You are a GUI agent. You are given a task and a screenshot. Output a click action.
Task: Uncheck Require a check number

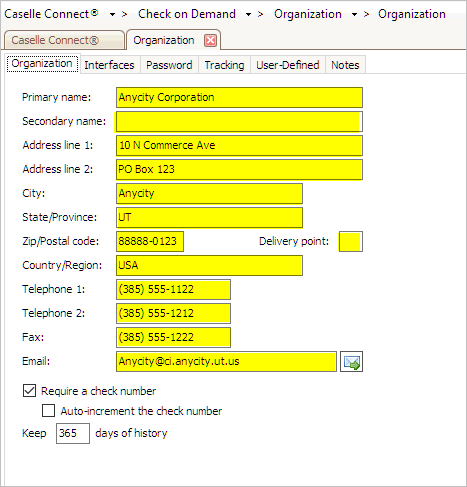pos(29,390)
